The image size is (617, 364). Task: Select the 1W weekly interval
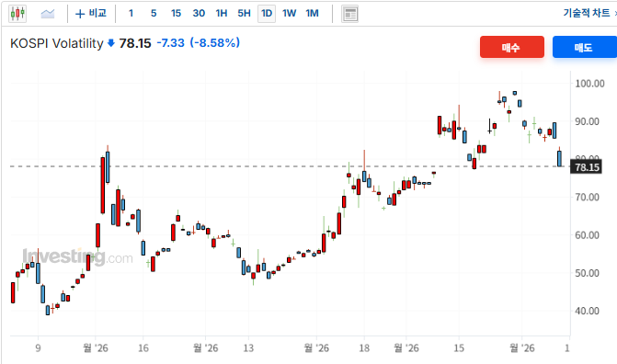pyautogui.click(x=290, y=14)
